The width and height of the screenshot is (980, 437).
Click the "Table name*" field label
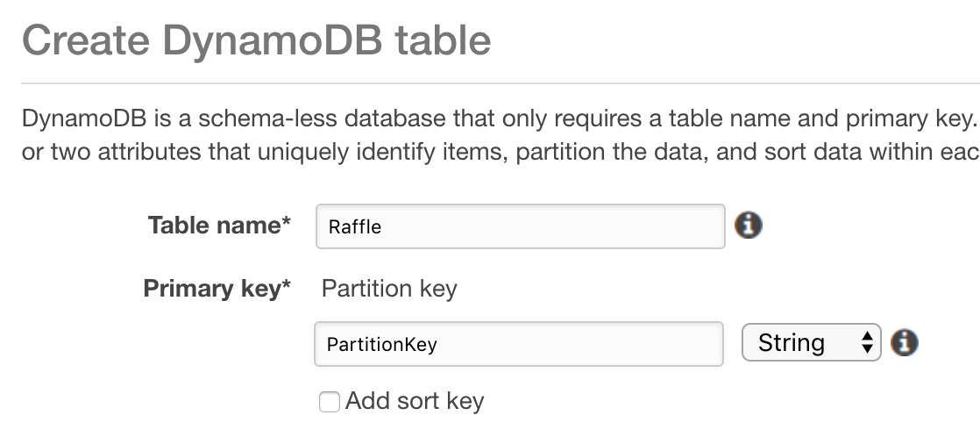point(219,226)
